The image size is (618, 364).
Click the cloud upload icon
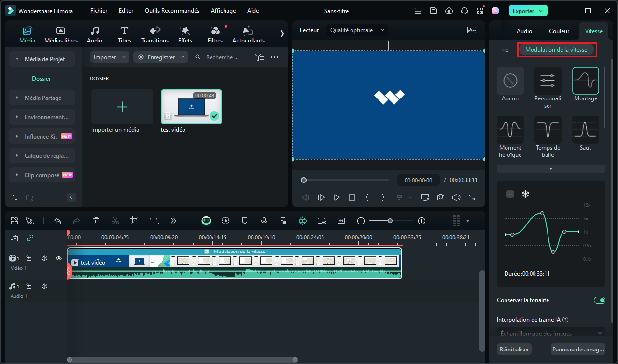pos(449,11)
